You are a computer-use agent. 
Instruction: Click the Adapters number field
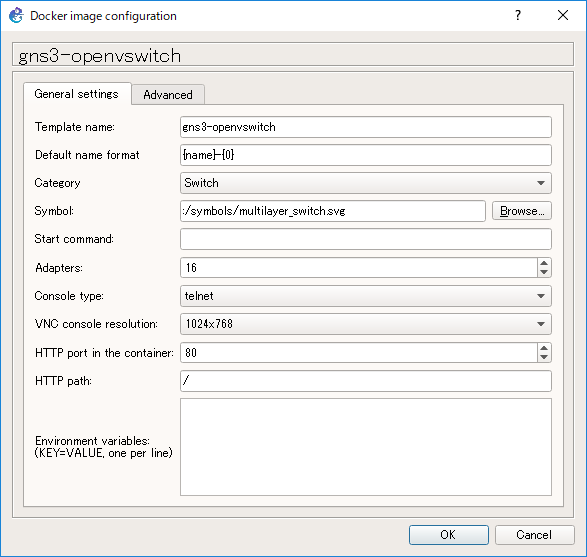359,268
